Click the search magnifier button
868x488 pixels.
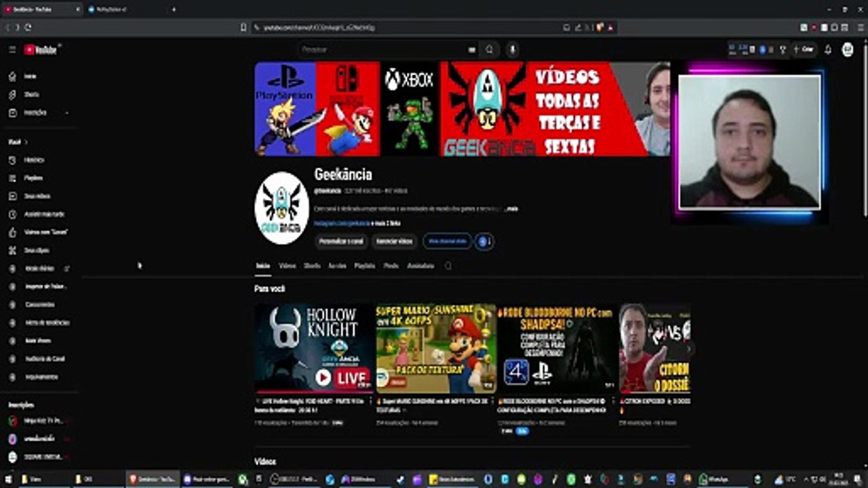pos(490,49)
